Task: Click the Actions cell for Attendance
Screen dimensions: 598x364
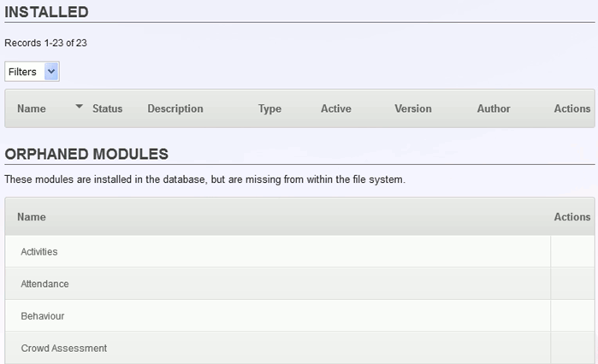Action: click(x=572, y=284)
